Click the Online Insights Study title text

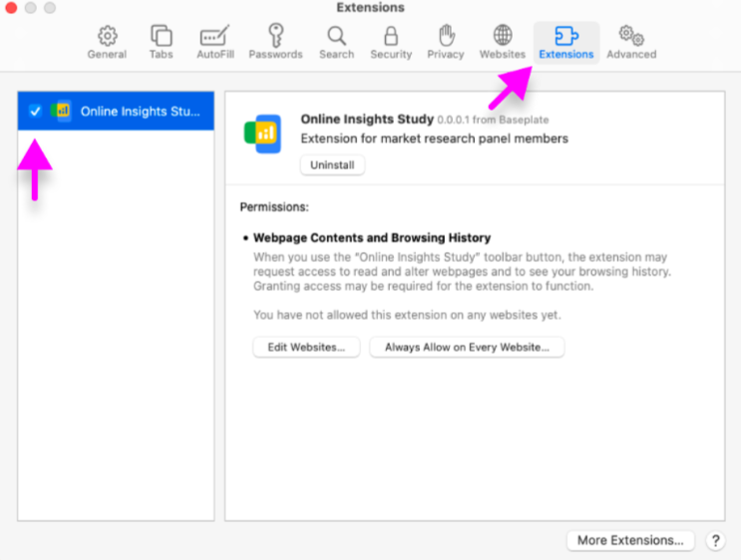367,119
